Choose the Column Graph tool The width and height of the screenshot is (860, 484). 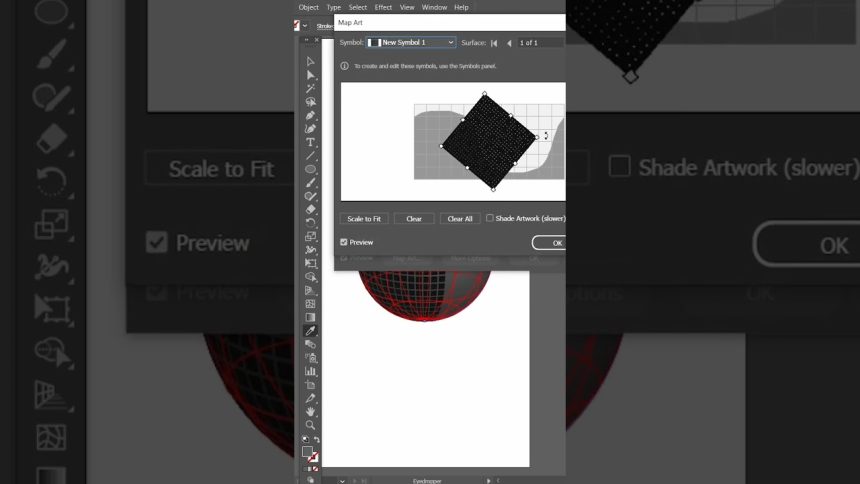click(x=310, y=371)
